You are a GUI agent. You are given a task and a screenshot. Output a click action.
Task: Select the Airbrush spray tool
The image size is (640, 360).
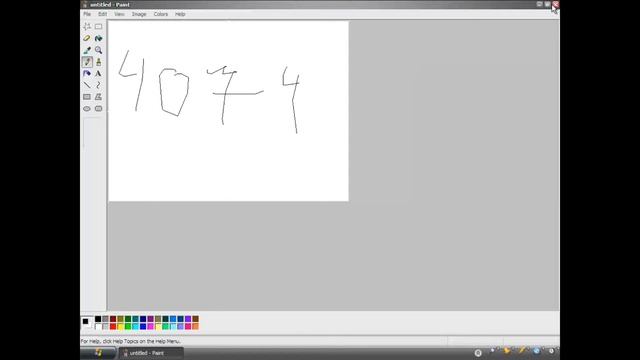coord(87,74)
